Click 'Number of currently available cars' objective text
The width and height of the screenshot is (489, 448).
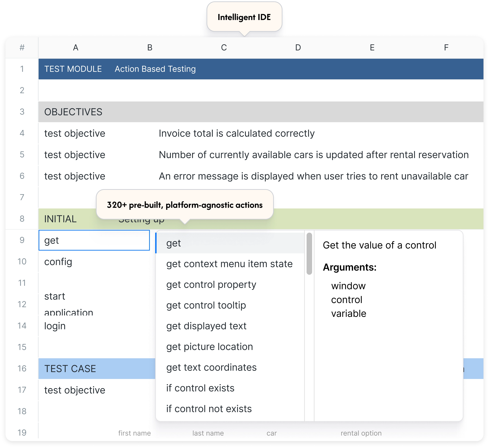pyautogui.click(x=314, y=155)
